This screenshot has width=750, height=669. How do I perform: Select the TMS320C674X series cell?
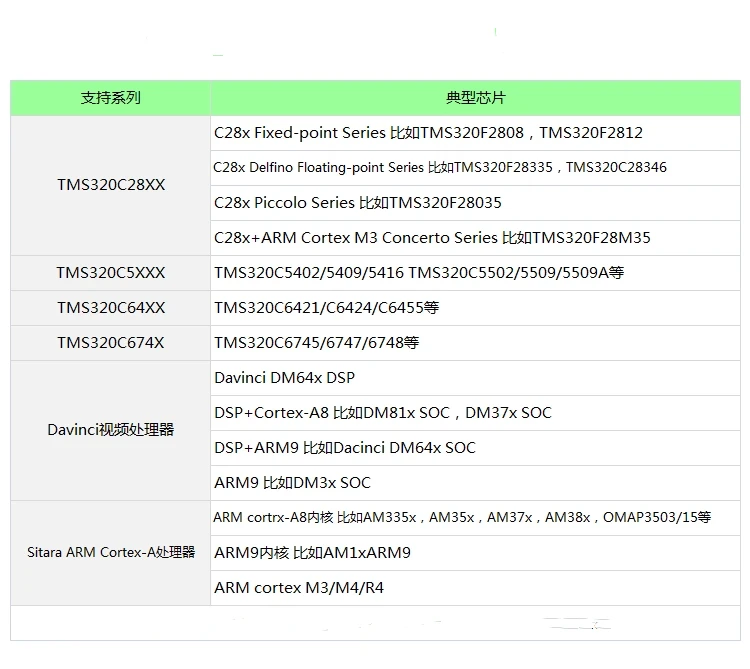110,343
